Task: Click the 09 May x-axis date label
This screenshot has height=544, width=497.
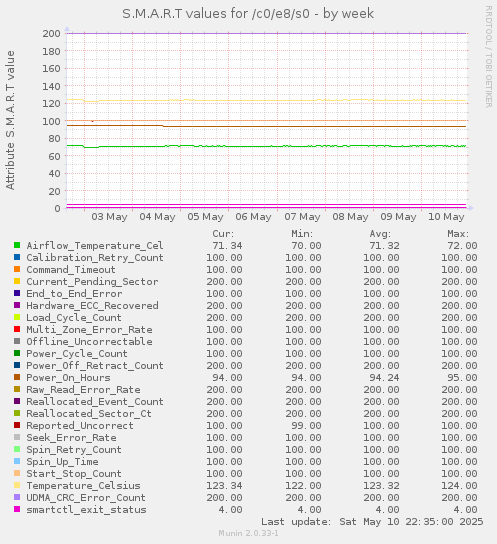Action: (398, 217)
